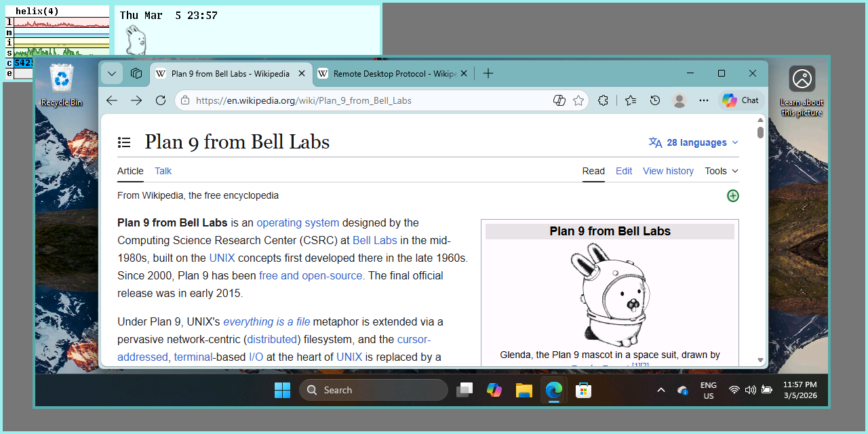Click the browser Back arrow

[112, 100]
